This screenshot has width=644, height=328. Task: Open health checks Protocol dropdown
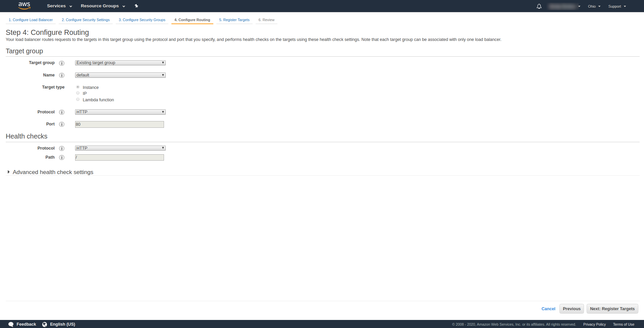[120, 148]
